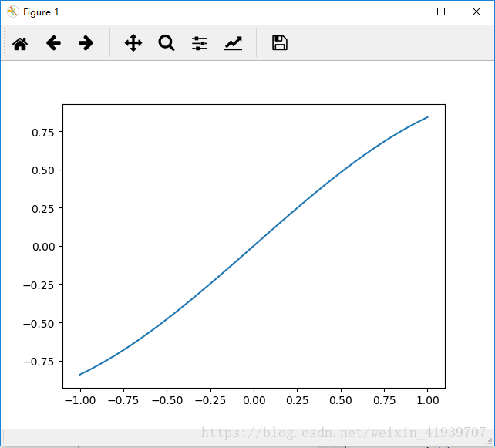Click the y-axis label −0.50
Image resolution: width=495 pixels, height=448 pixels.
point(39,324)
